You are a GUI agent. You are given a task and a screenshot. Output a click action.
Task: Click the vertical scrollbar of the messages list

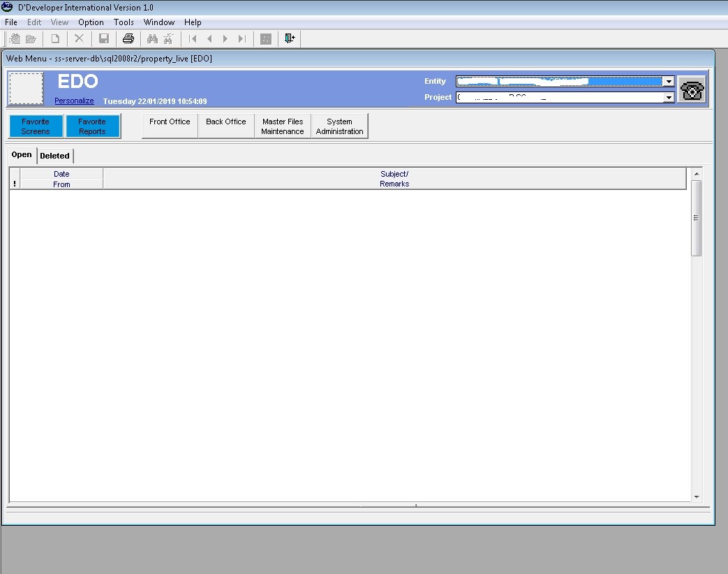[x=696, y=216]
